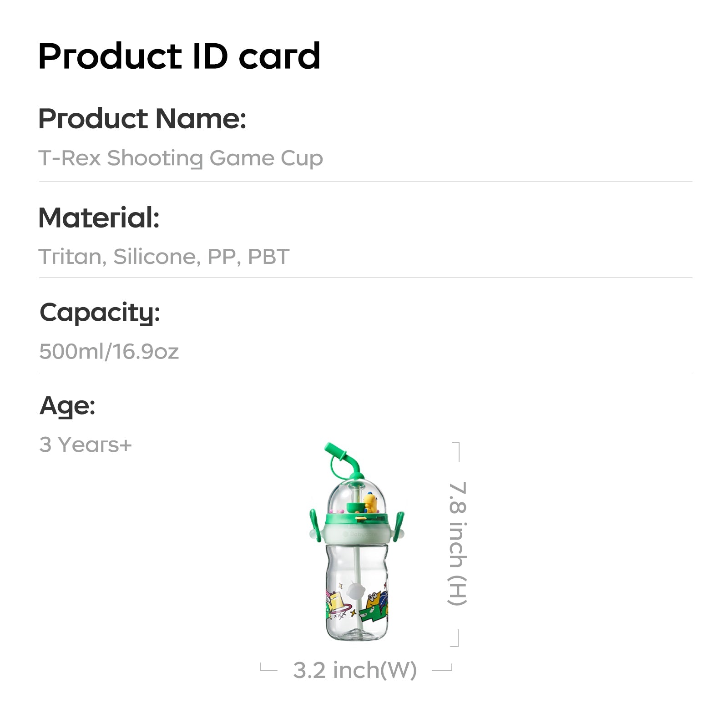The image size is (728, 728).
Task: Select the Product Name label
Action: coord(142,119)
